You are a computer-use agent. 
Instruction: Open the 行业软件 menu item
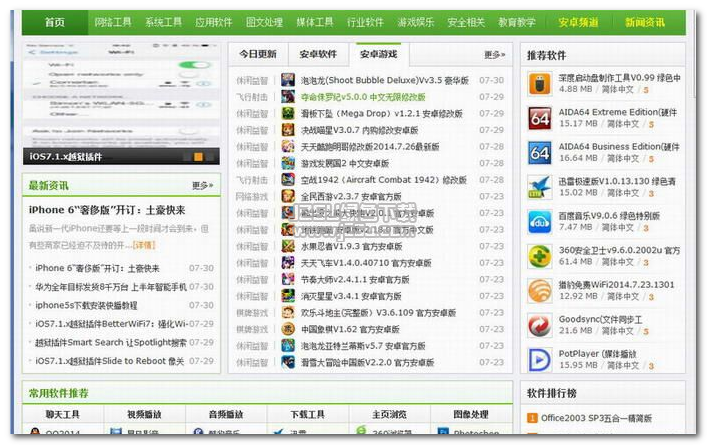[x=365, y=22]
